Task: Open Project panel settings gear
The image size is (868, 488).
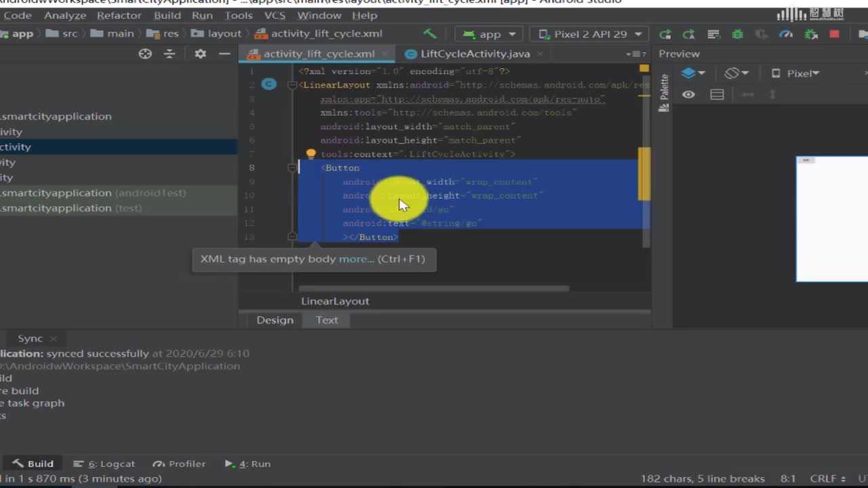Action: (x=200, y=54)
